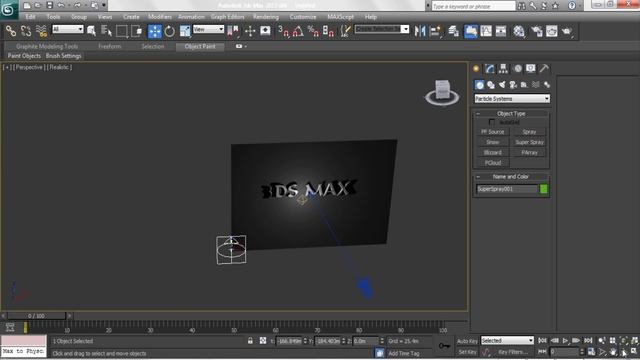Screen dimensions: 640x360
Task: Click the Unlink Selection broken-chain icon
Action: 26,31
